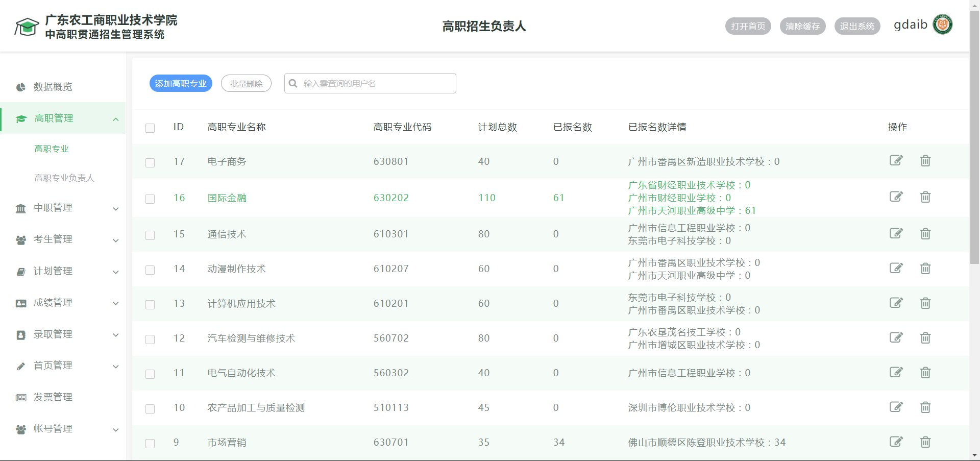This screenshot has height=461, width=980.
Task: Check the box for ID 11
Action: [150, 374]
